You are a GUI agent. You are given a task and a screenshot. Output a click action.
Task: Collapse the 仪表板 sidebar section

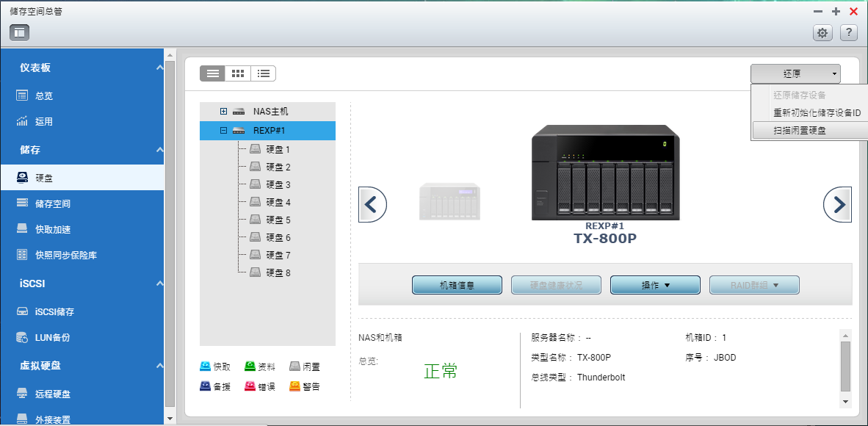point(159,68)
